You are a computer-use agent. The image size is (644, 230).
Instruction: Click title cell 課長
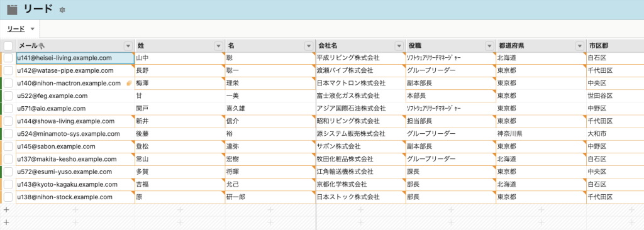coord(451,172)
